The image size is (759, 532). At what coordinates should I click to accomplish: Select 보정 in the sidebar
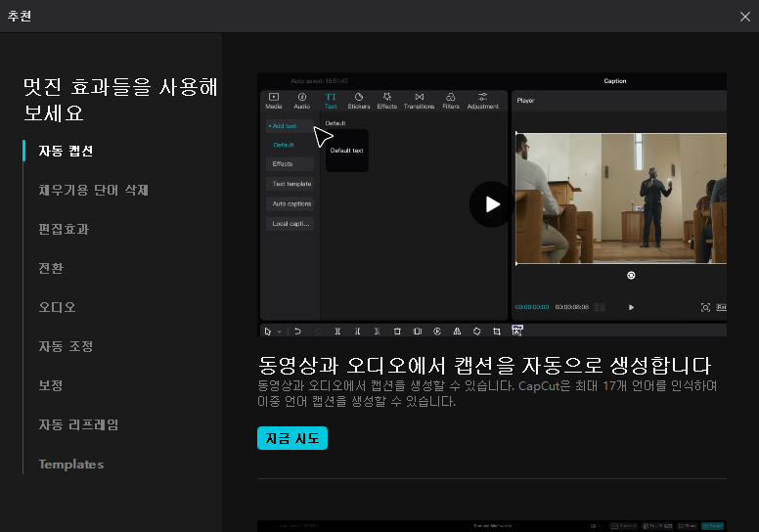pyautogui.click(x=51, y=386)
